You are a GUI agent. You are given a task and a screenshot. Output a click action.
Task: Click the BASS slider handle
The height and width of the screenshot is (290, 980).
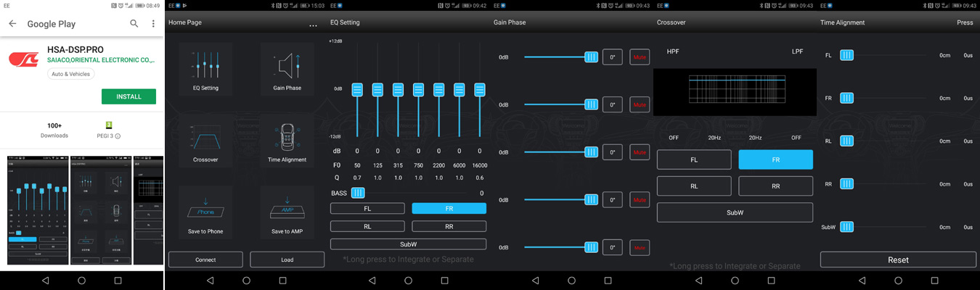(x=358, y=193)
